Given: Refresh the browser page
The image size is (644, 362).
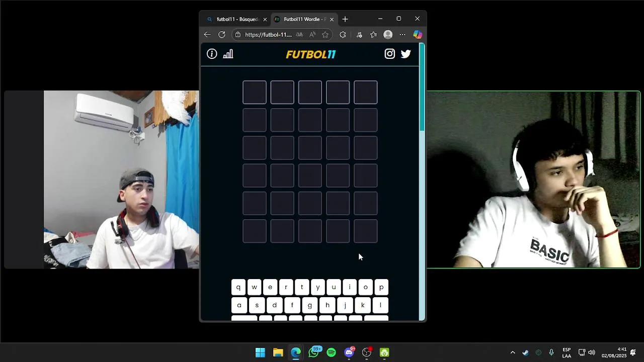Looking at the screenshot, I should [x=222, y=35].
